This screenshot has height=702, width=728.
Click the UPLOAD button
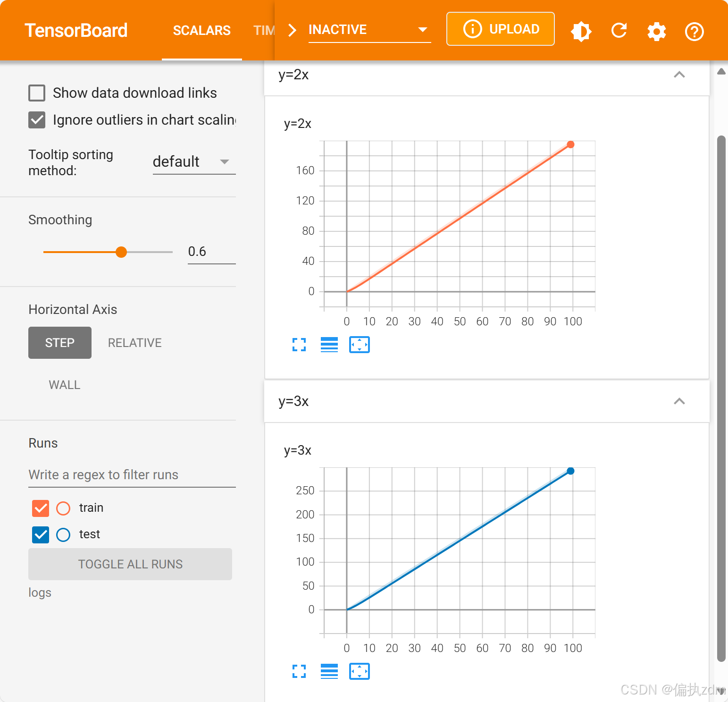pos(501,29)
